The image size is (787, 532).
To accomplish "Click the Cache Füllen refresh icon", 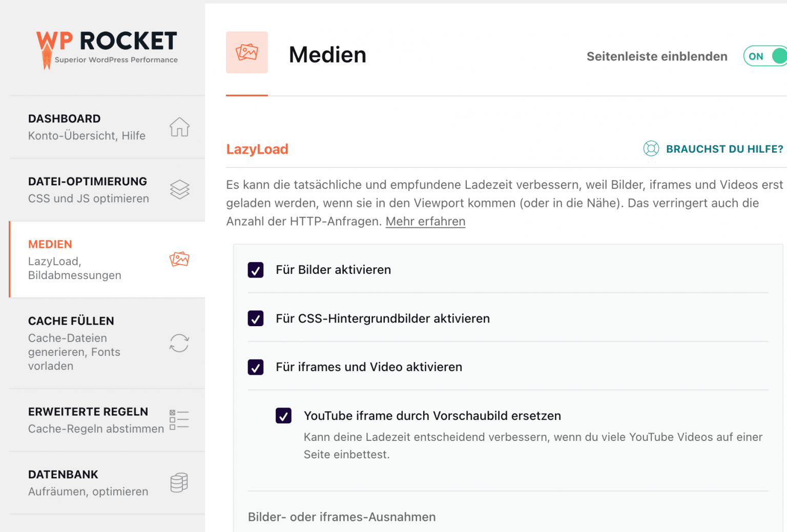I will [x=179, y=343].
